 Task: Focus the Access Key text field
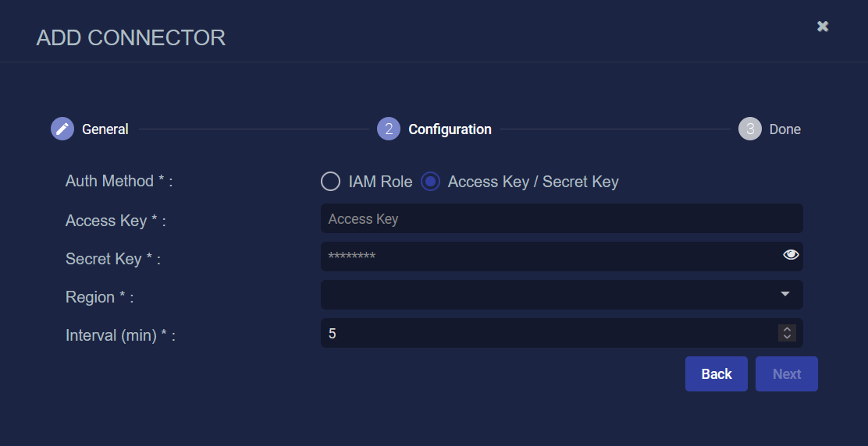click(x=561, y=219)
